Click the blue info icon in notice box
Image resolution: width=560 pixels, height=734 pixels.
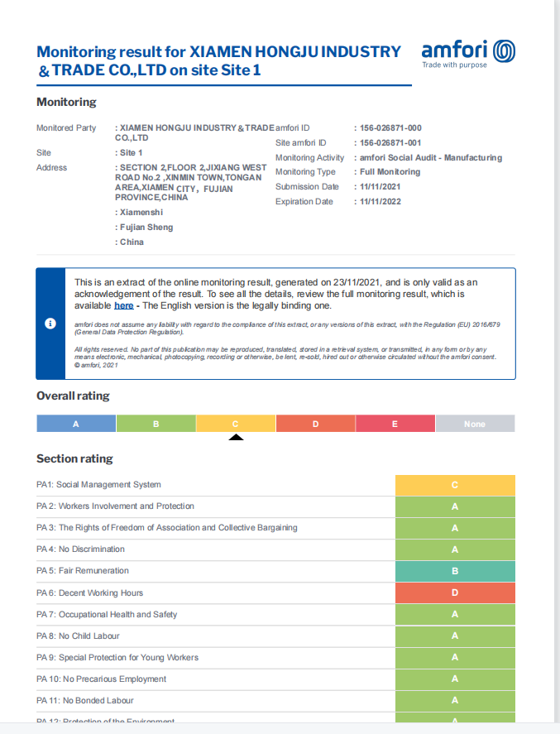(x=50, y=324)
